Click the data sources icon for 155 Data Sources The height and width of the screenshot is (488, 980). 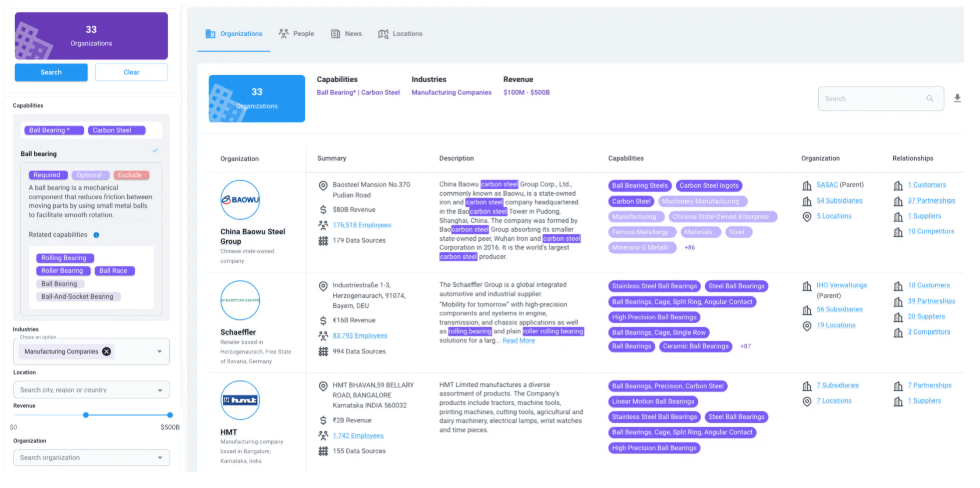(x=323, y=451)
